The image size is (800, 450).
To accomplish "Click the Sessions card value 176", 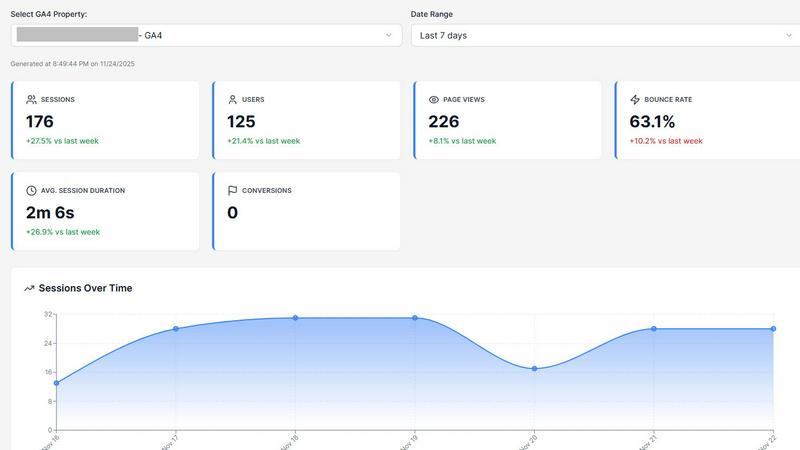I will pos(40,121).
